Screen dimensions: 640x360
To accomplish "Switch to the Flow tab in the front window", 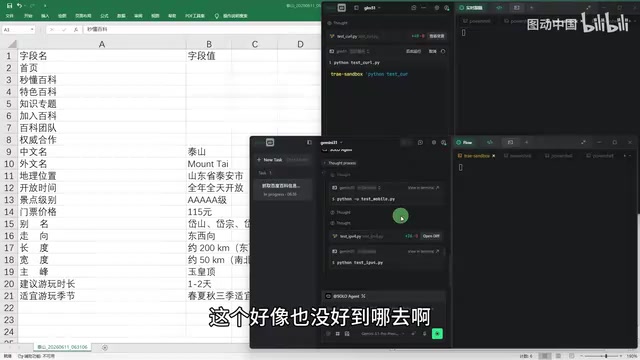I will pos(464,142).
